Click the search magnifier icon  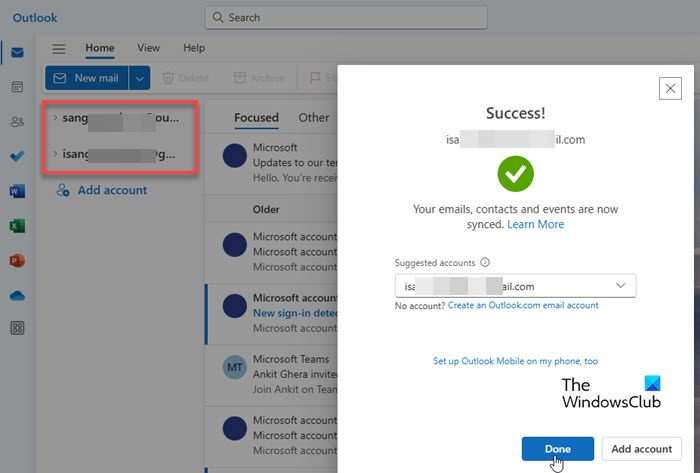click(217, 17)
